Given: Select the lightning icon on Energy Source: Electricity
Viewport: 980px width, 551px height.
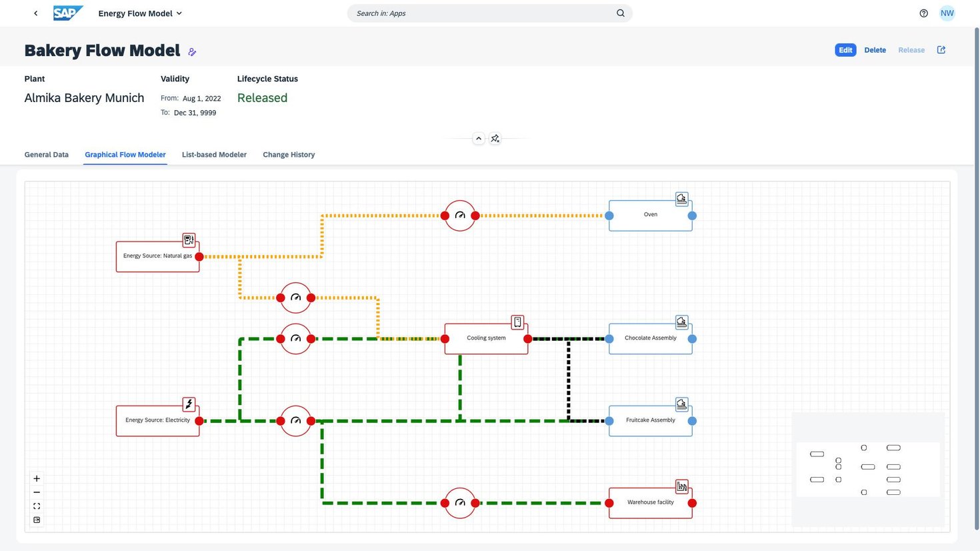Looking at the screenshot, I should [x=189, y=404].
